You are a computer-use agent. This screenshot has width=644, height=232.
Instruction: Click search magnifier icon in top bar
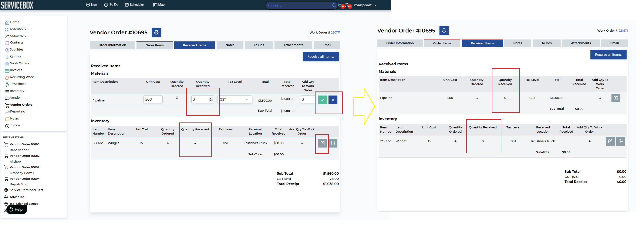coord(334,5)
